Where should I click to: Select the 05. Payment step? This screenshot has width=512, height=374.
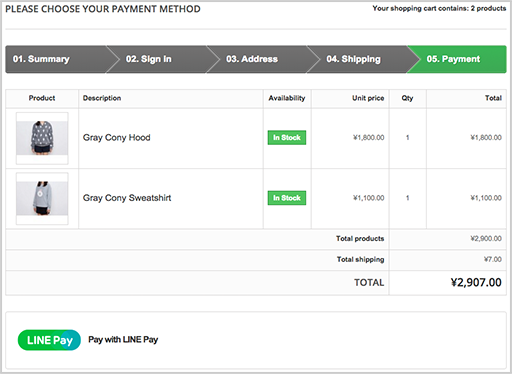[x=453, y=59]
